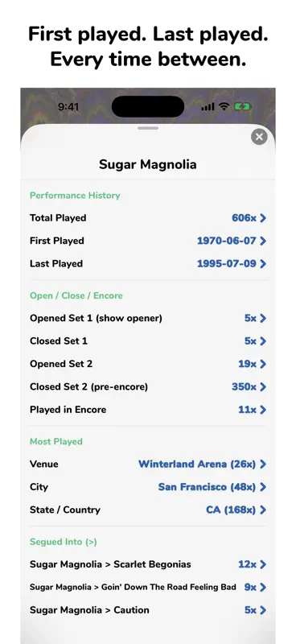Tap cellular signal bars icon

tap(208, 107)
